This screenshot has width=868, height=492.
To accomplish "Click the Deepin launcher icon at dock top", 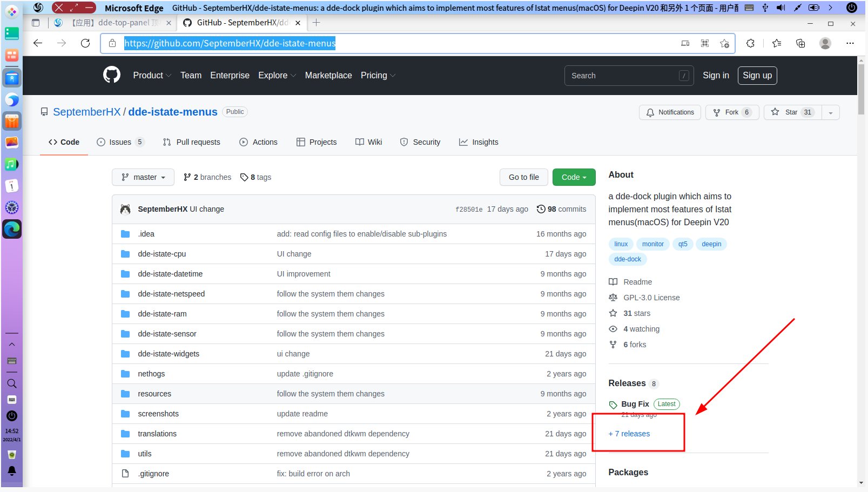I will click(12, 11).
